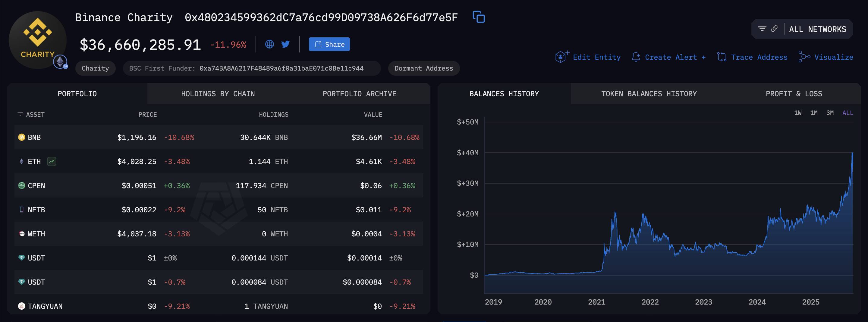Viewport: 868px width, 322px height.
Task: Switch chart range to 3M
Action: coord(830,113)
